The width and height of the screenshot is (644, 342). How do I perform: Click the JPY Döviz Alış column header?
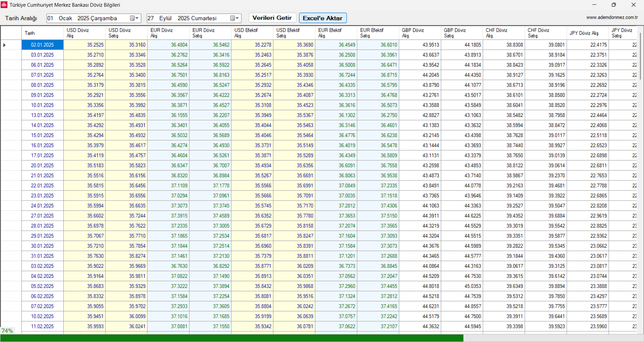[x=587, y=33]
